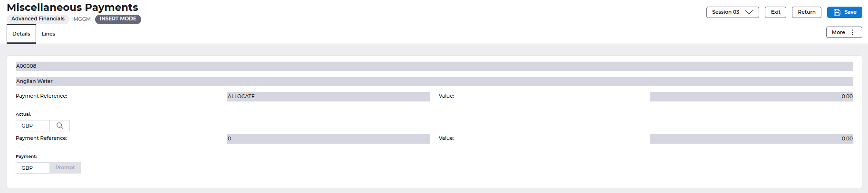Click the first Value 0.00 field
Screen dimensions: 868x193
(x=751, y=97)
